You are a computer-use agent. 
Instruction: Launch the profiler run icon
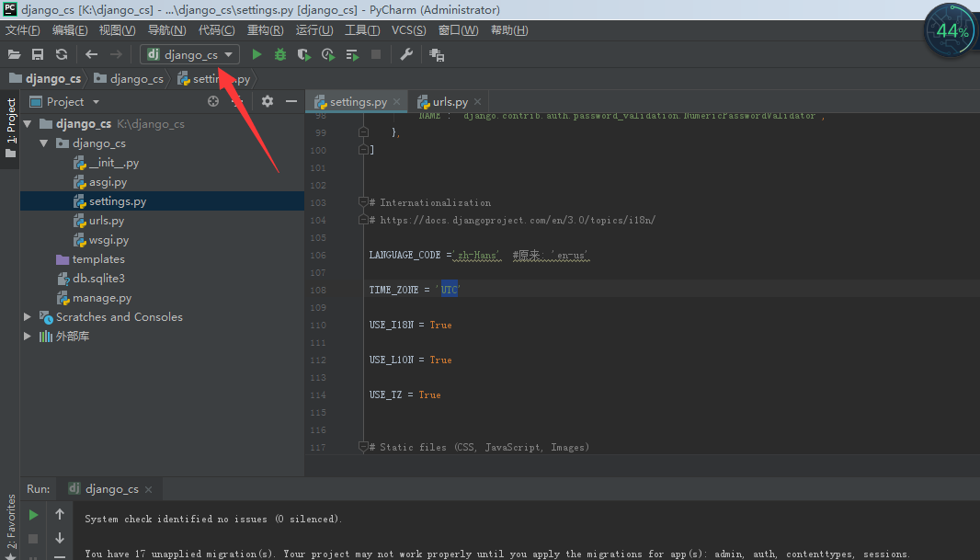[x=327, y=55]
